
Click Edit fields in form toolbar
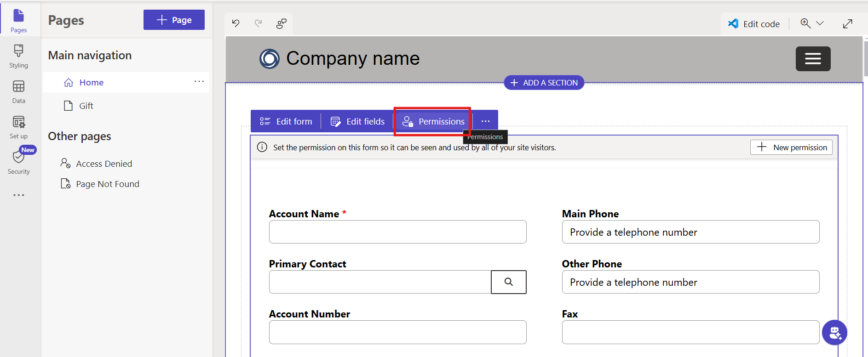pyautogui.click(x=358, y=121)
